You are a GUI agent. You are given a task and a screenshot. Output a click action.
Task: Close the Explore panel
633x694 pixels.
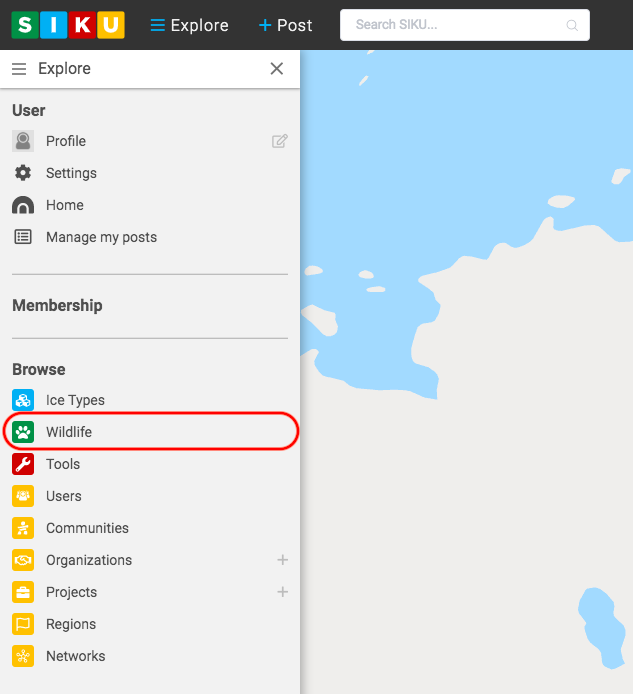coord(277,69)
